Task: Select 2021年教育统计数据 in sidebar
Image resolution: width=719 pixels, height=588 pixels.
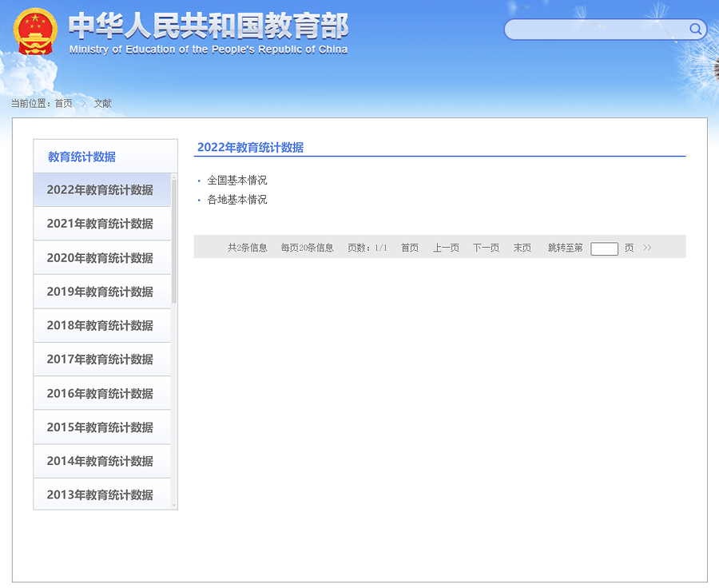Action: tap(100, 224)
